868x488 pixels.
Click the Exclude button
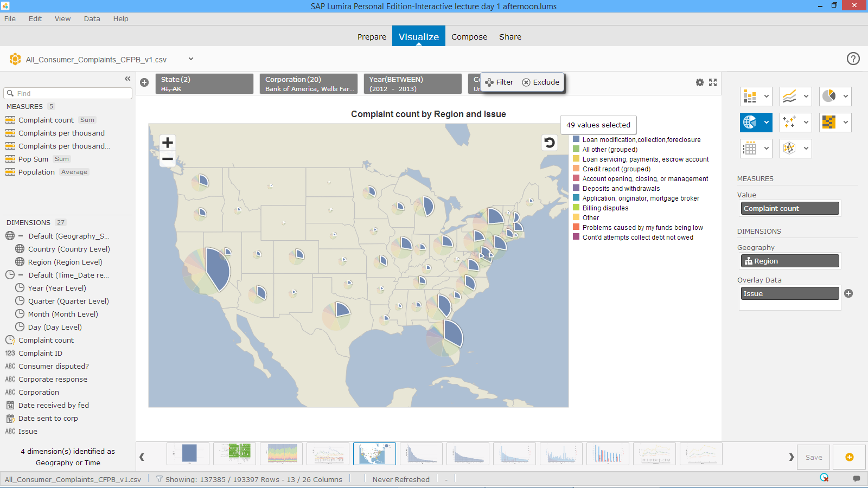pyautogui.click(x=540, y=82)
